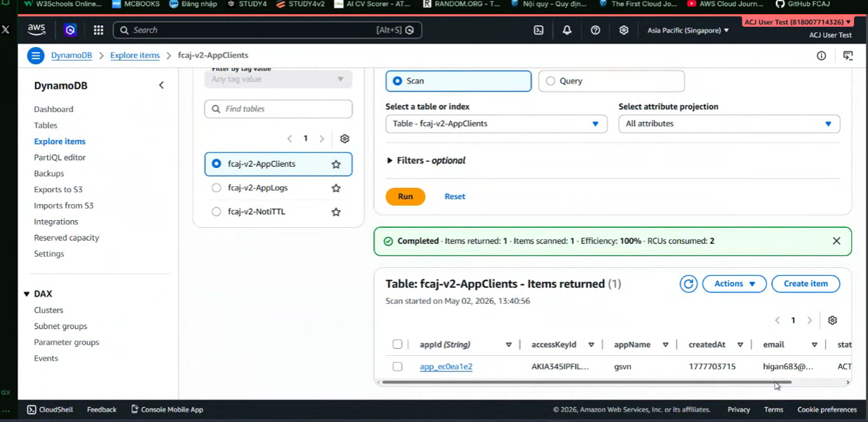Switch to GitHub FCAJ browser tab
The height and width of the screenshot is (422, 868).
pyautogui.click(x=802, y=4)
